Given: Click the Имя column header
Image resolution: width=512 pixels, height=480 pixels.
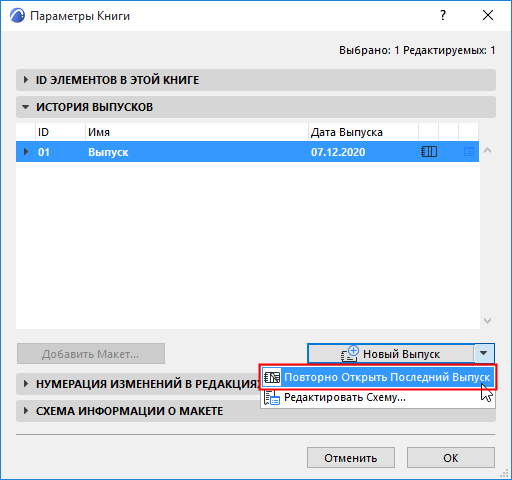Looking at the screenshot, I should tap(197, 132).
